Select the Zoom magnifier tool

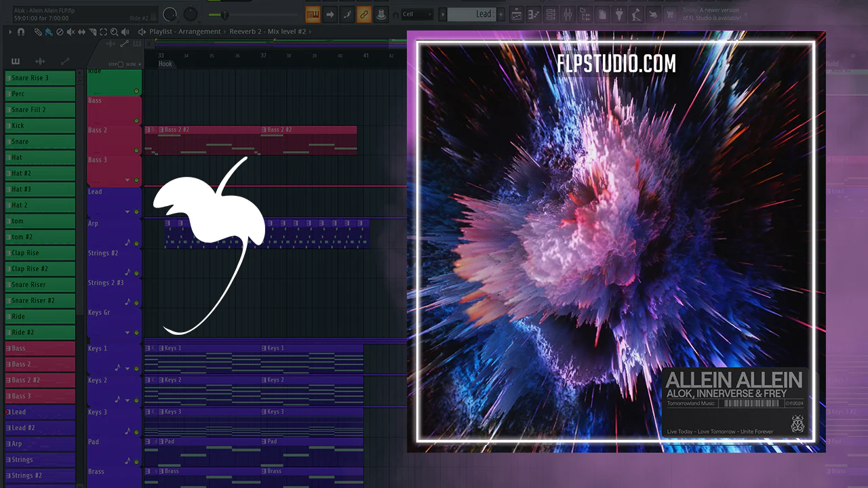pyautogui.click(x=114, y=32)
